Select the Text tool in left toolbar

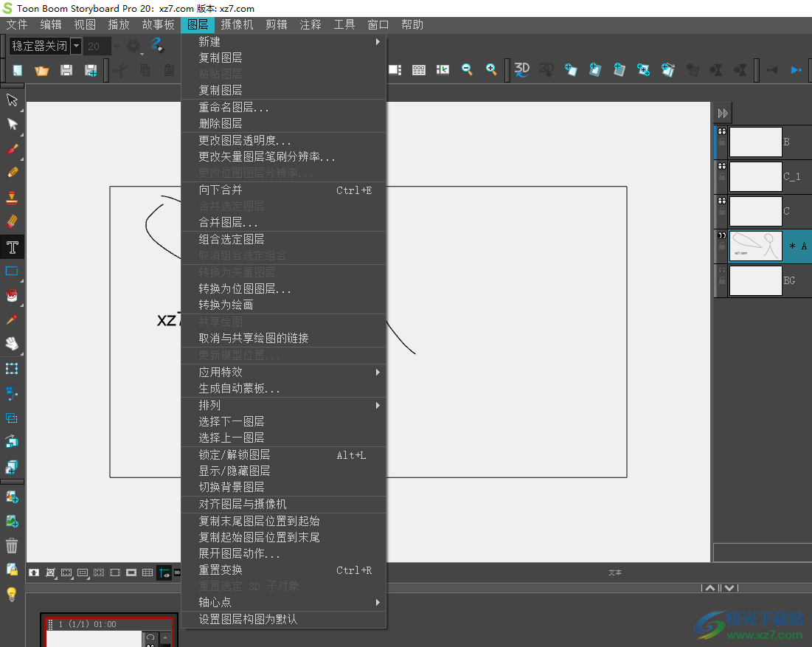(x=13, y=247)
